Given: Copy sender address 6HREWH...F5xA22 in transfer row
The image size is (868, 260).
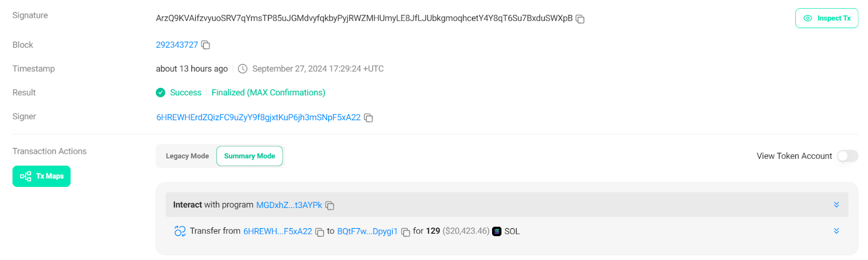Looking at the screenshot, I should [x=320, y=232].
